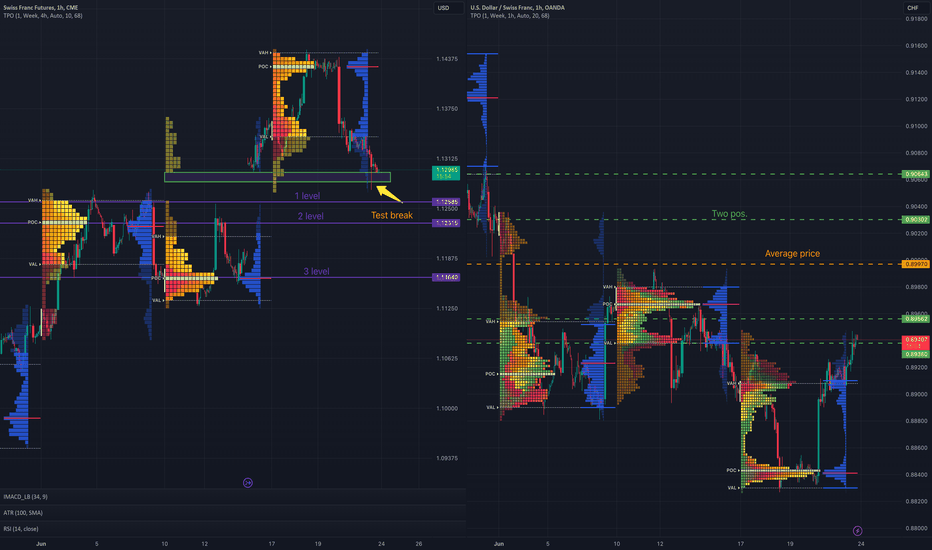Screen dimensions: 932x550
Task: Select the 'Two pos.' green text label
Action: click(729, 213)
